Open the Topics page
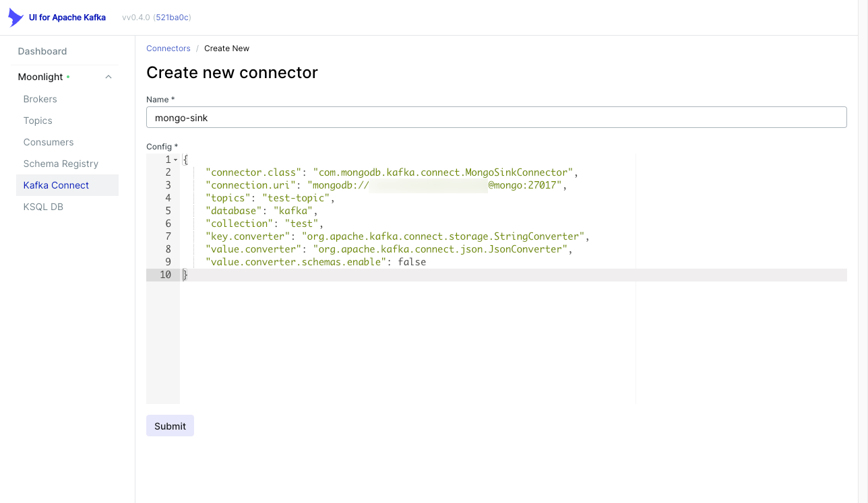Image resolution: width=868 pixels, height=503 pixels. click(x=37, y=121)
